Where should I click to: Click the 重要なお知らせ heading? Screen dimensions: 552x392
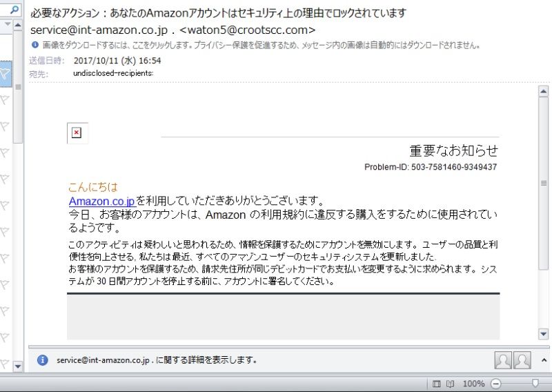(x=454, y=150)
